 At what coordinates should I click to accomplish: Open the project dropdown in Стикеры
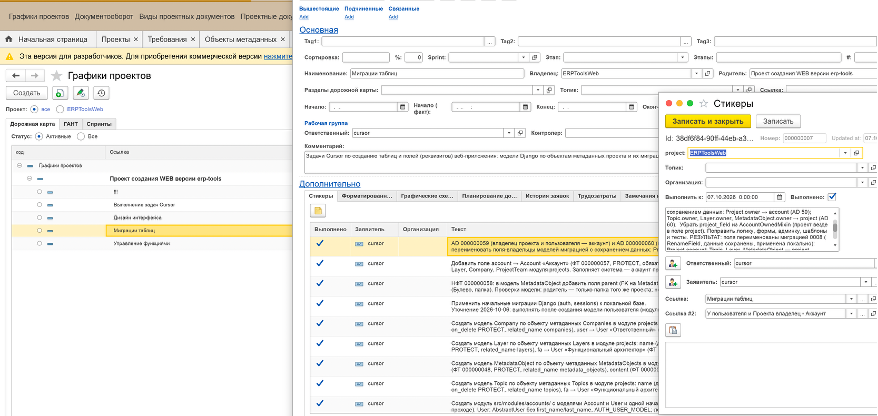pyautogui.click(x=844, y=153)
